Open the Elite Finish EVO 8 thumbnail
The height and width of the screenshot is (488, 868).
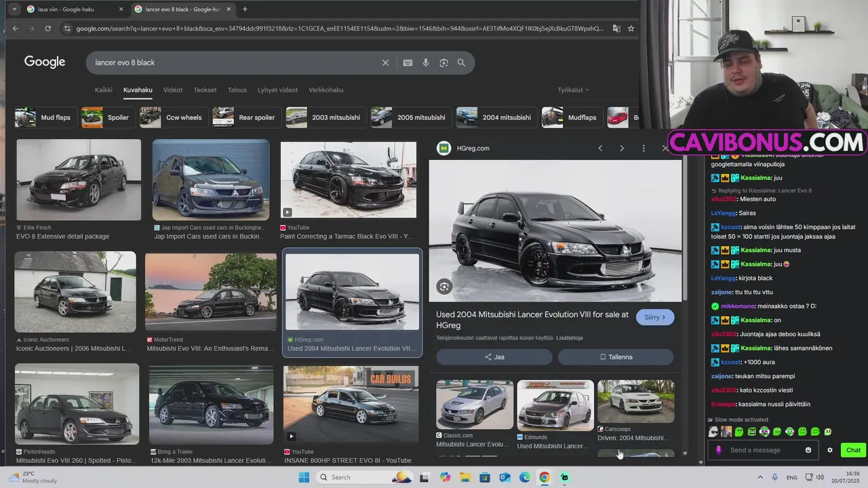click(x=79, y=180)
